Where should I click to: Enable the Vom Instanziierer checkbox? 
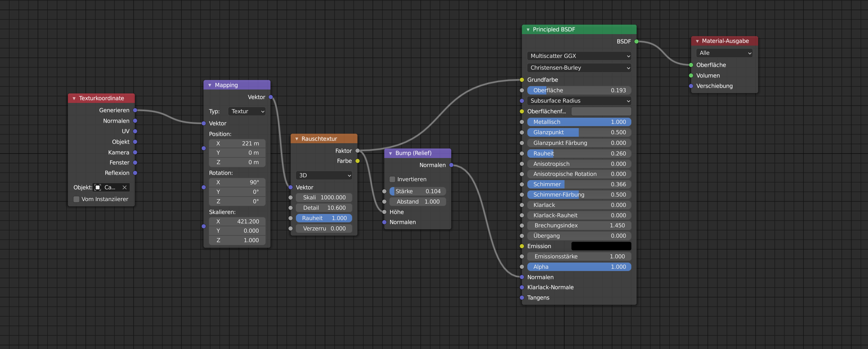(x=77, y=199)
